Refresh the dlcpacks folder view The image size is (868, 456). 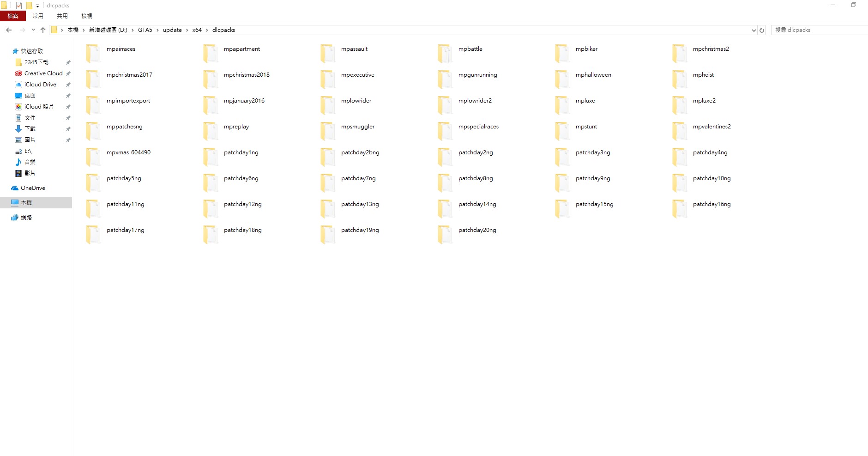coord(762,30)
